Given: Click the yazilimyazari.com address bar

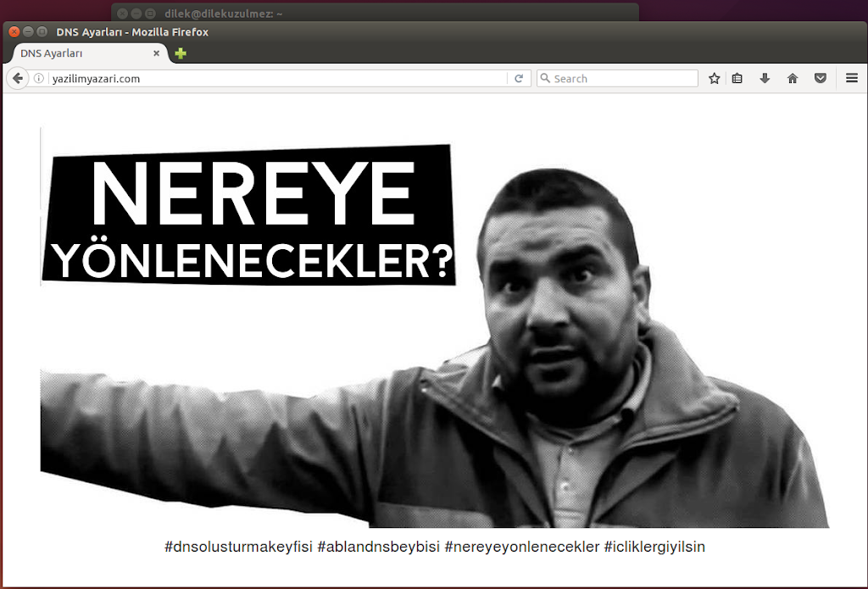Looking at the screenshot, I should pyautogui.click(x=277, y=78).
